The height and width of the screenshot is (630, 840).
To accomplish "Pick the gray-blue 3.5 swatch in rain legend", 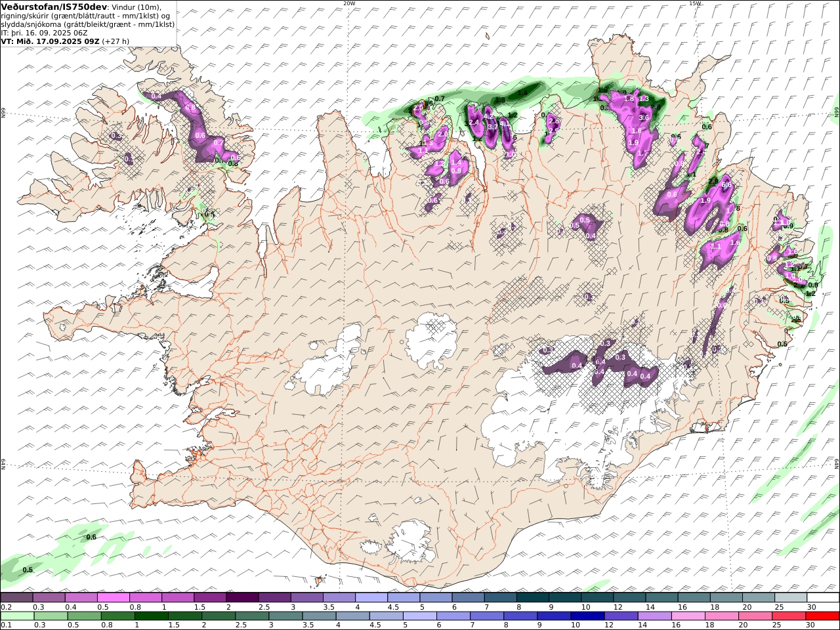I will pos(319,616).
